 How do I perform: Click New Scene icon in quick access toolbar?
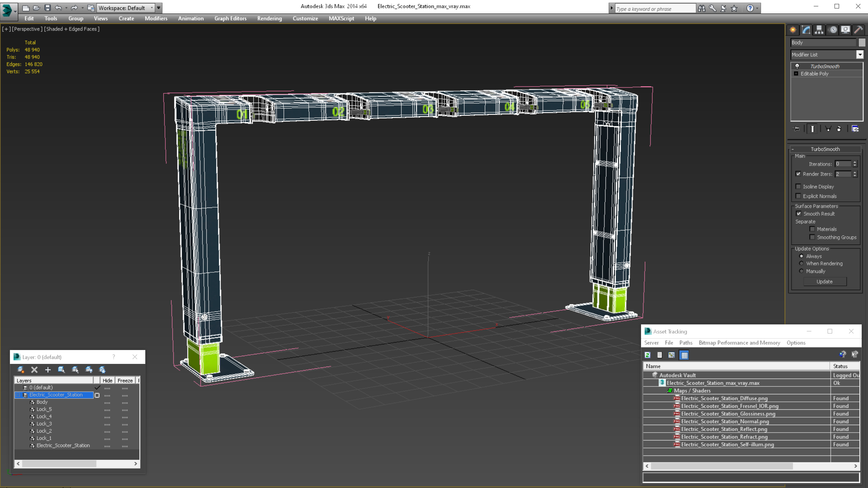[x=26, y=8]
